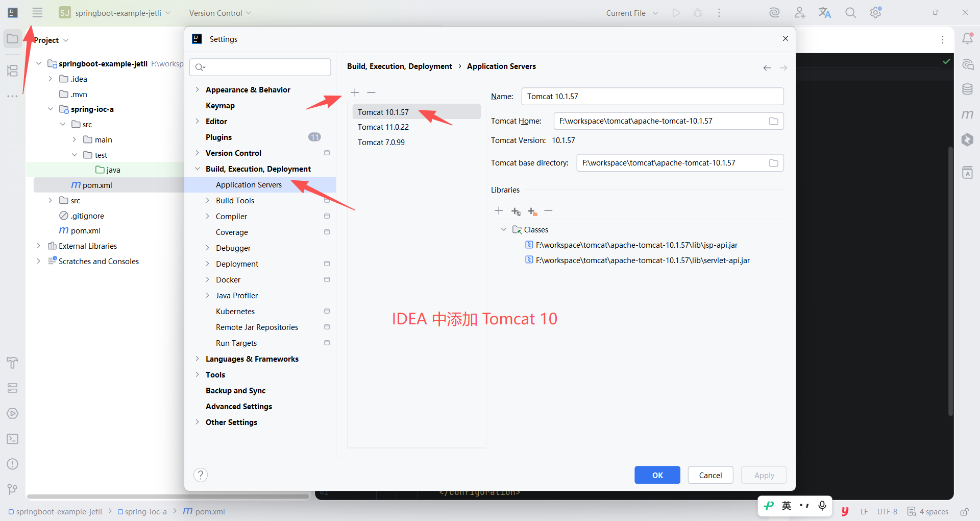The image size is (980, 521).
Task: Collapse the Classes libraries node
Action: point(504,230)
